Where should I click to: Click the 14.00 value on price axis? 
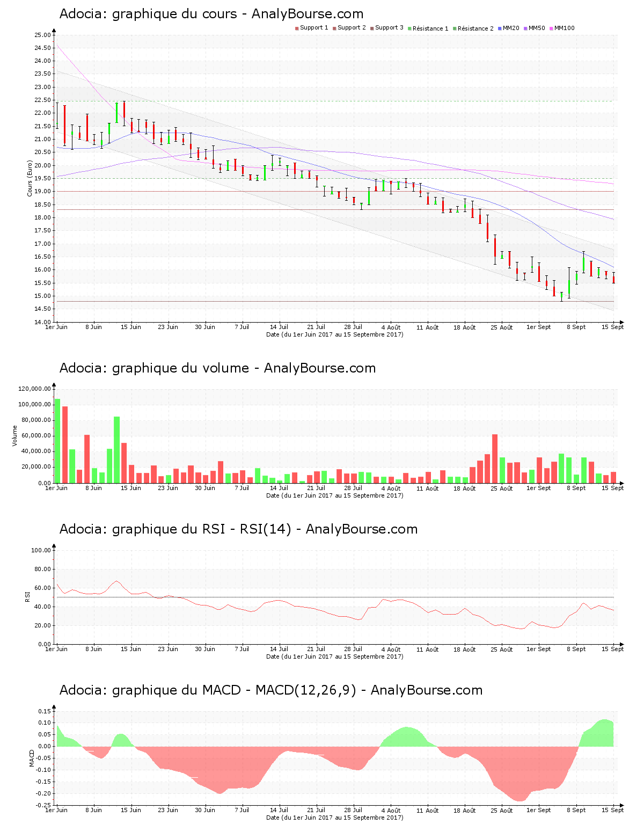tap(43, 322)
